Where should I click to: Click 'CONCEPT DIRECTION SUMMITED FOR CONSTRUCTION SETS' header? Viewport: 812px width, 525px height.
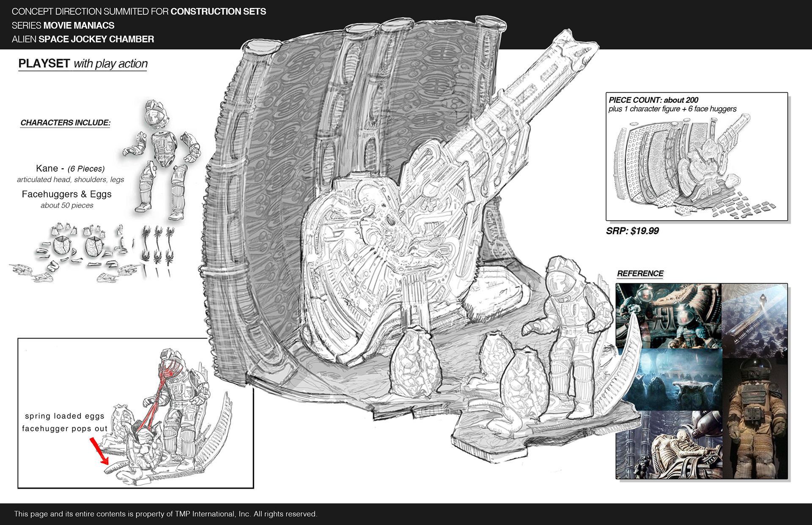(x=139, y=11)
